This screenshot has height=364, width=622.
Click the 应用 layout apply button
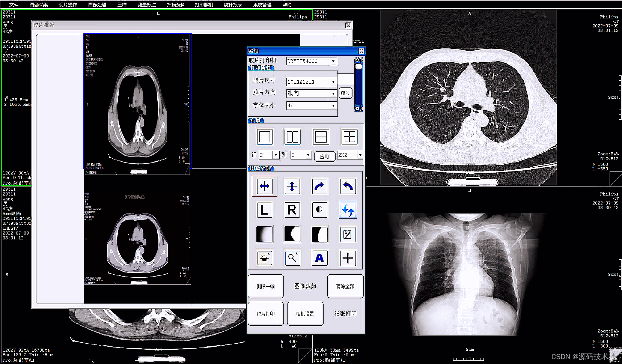[x=325, y=156]
